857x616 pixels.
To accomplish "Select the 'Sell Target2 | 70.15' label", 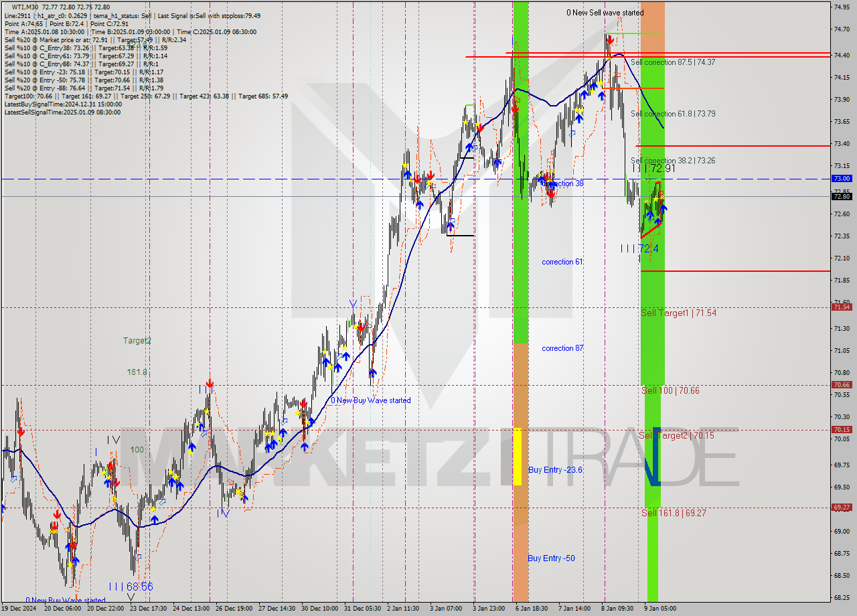I will (676, 435).
